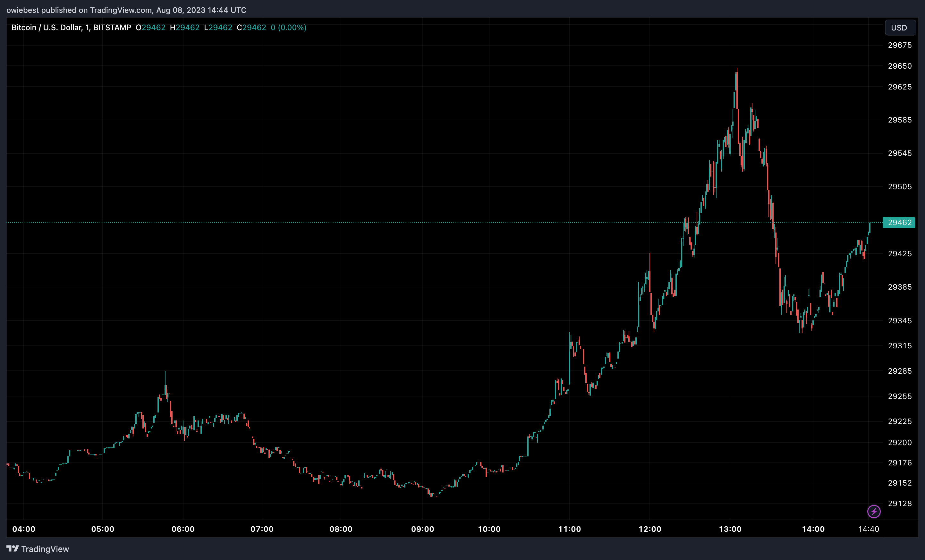Viewport: 925px width, 560px height.
Task: Click the 13:00 time axis label
Action: pyautogui.click(x=730, y=529)
